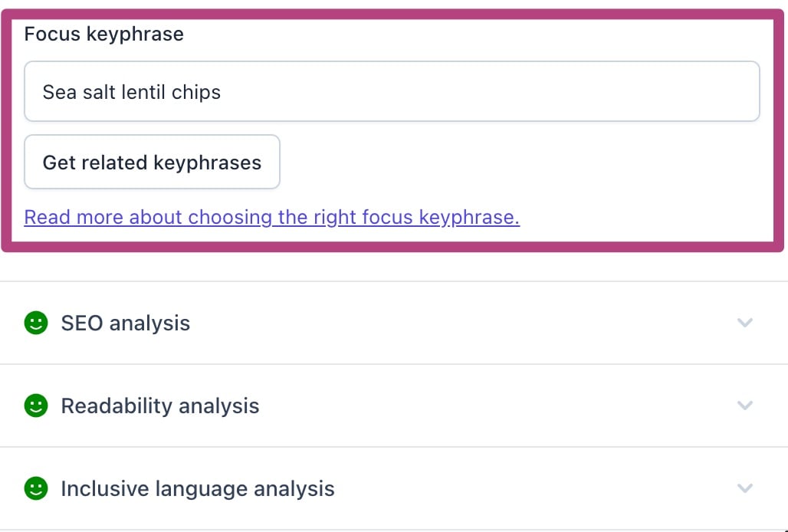Open the Inclusive language analysis heading

[198, 489]
